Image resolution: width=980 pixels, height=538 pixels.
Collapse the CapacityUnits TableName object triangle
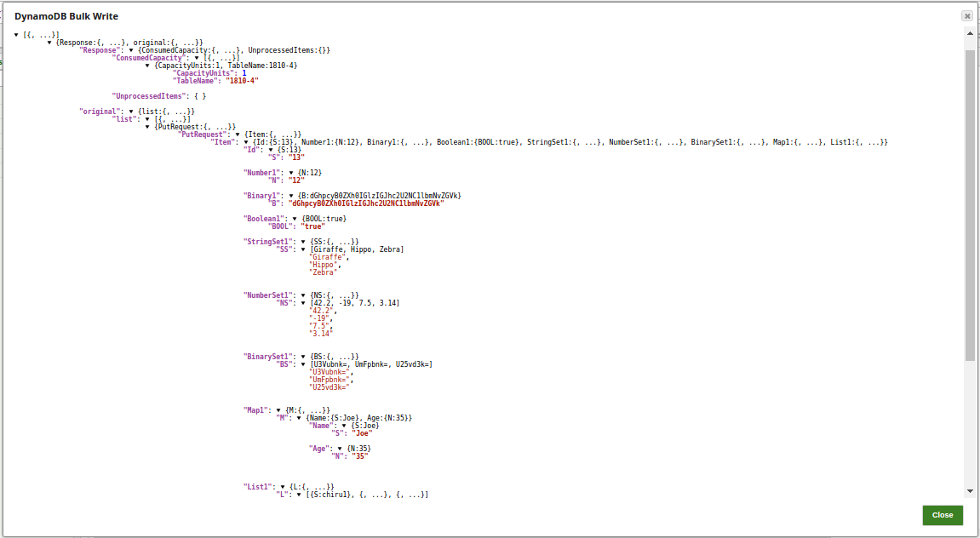click(147, 66)
